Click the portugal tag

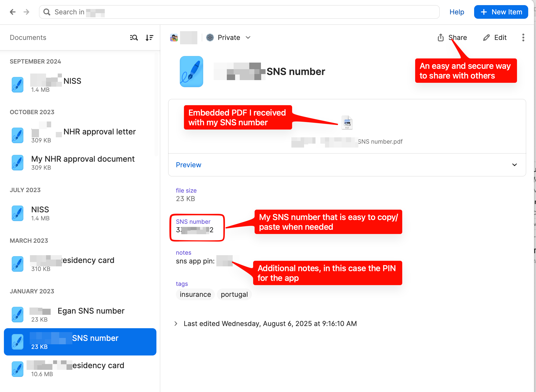[234, 294]
